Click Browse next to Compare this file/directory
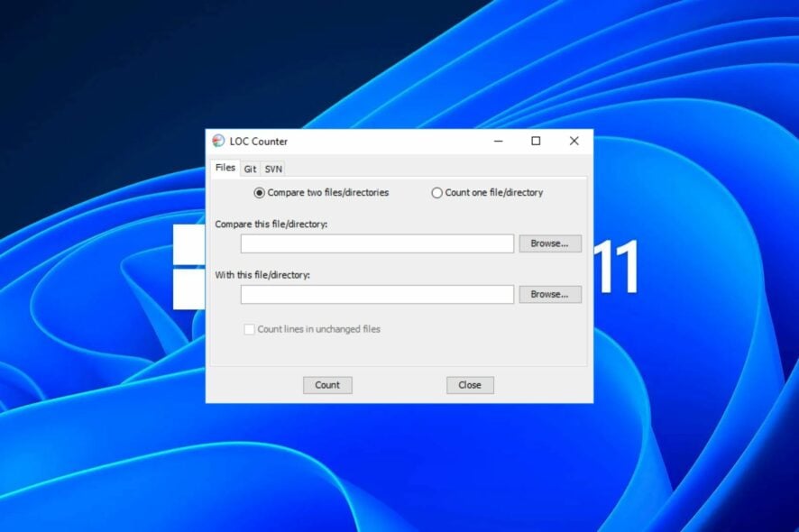Viewport: 799px width, 532px height. pos(550,243)
